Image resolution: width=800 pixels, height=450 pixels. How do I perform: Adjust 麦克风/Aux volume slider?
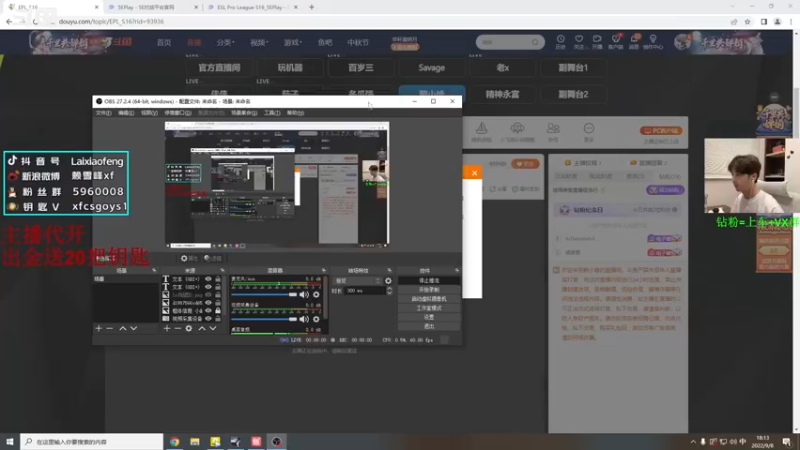(264, 294)
